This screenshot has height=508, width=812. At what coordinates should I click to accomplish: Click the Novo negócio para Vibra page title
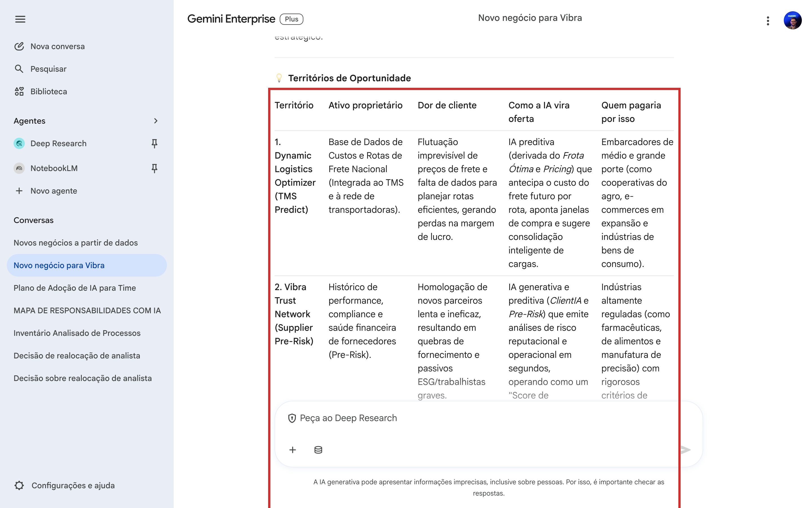[x=530, y=18]
